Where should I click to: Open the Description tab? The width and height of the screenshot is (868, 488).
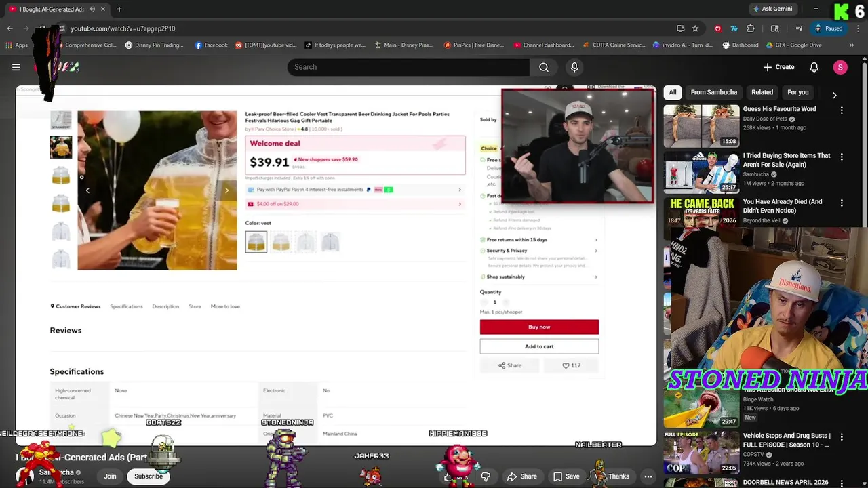[165, 306]
